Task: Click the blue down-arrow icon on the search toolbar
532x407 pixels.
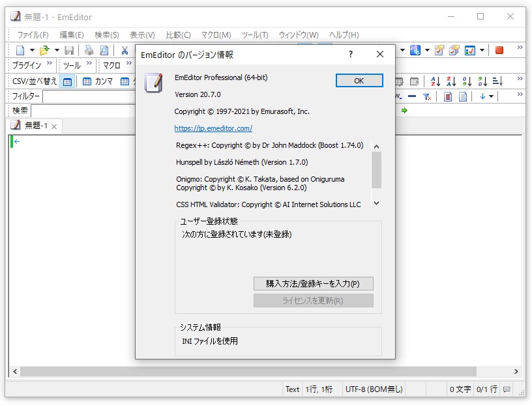Action: coord(482,96)
